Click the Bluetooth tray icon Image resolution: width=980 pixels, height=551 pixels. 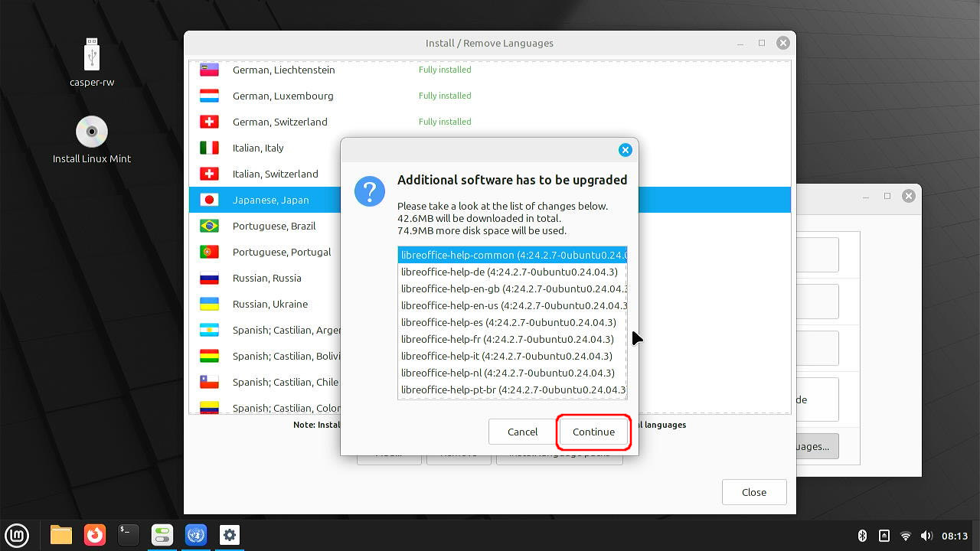[862, 536]
